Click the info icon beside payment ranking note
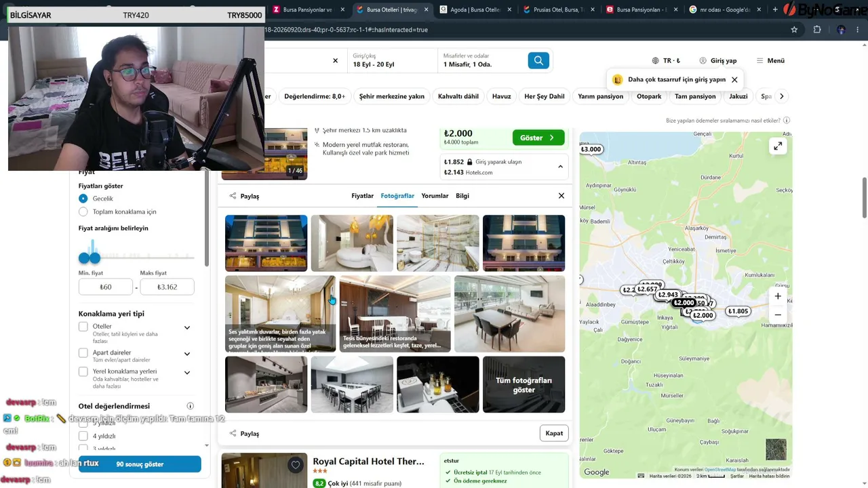Image resolution: width=868 pixels, height=488 pixels. point(787,121)
